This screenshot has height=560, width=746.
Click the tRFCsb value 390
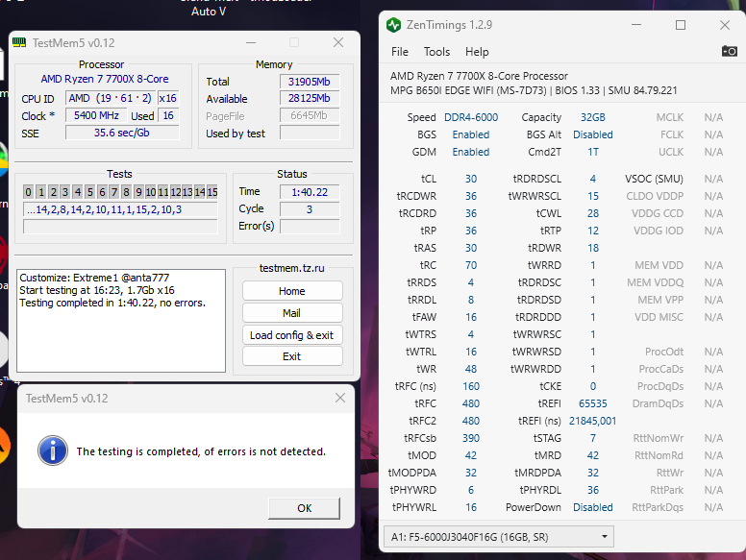[471, 438]
